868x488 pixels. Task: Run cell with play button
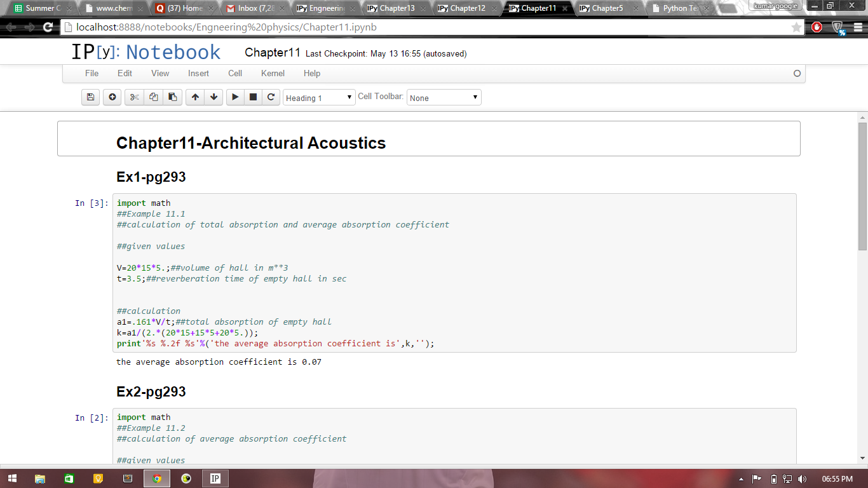tap(235, 97)
